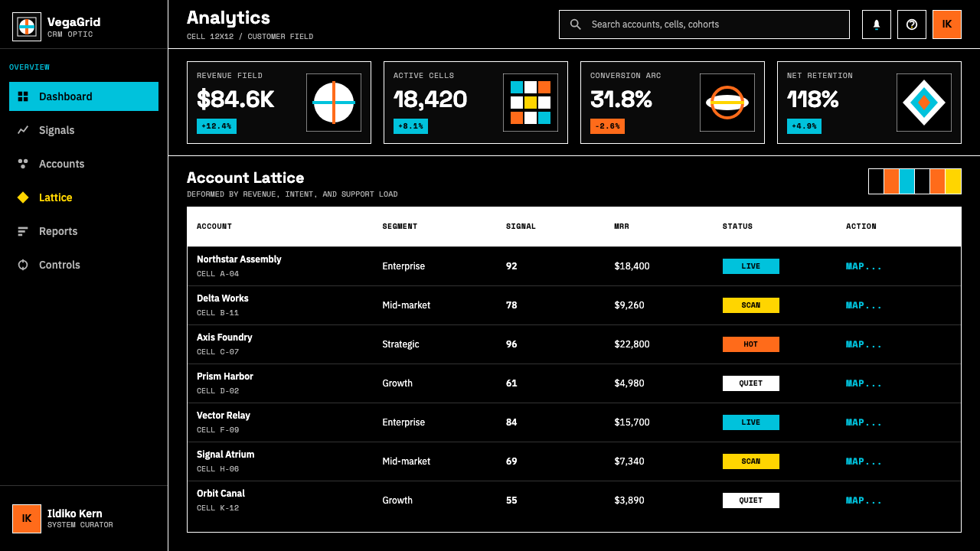Viewport: 980px width, 551px height.
Task: Click MAP... for Axis Foundry
Action: [x=864, y=344]
